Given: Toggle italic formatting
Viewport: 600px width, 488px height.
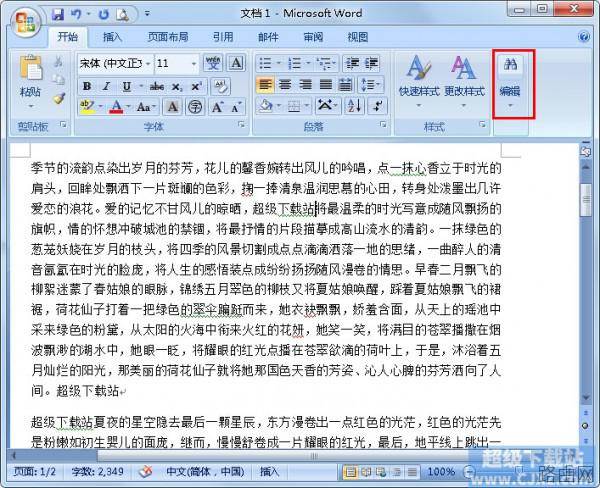Looking at the screenshot, I should (x=106, y=86).
